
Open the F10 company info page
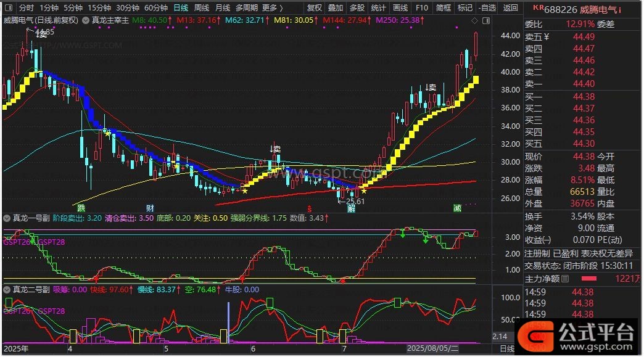422,8
